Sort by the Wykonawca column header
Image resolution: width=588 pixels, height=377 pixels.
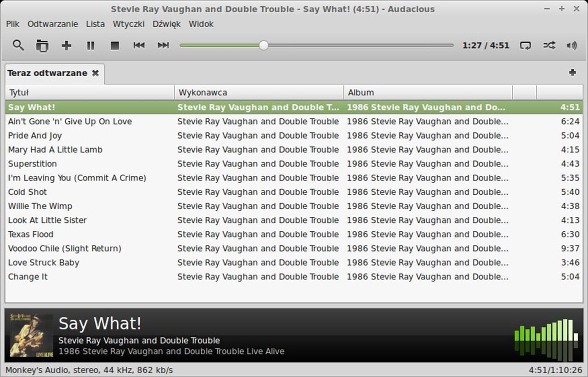pyautogui.click(x=259, y=92)
